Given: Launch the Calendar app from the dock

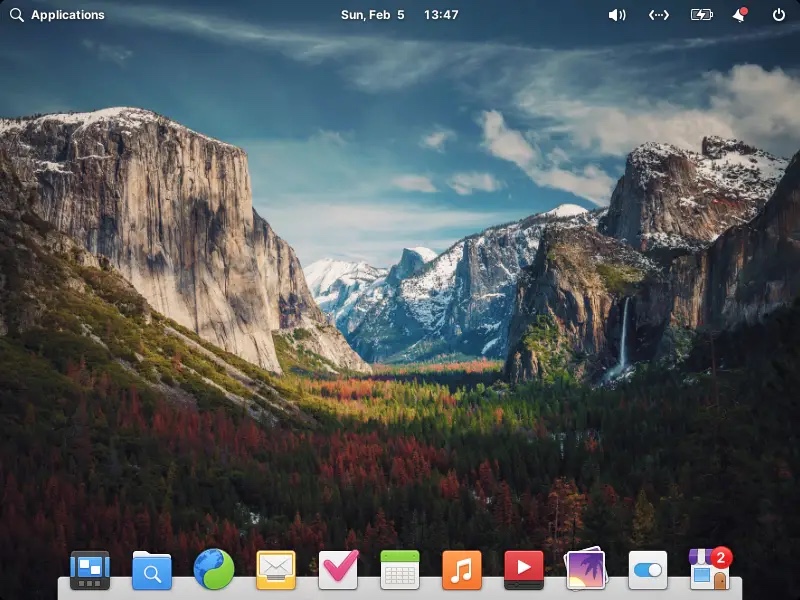Looking at the screenshot, I should [x=400, y=568].
